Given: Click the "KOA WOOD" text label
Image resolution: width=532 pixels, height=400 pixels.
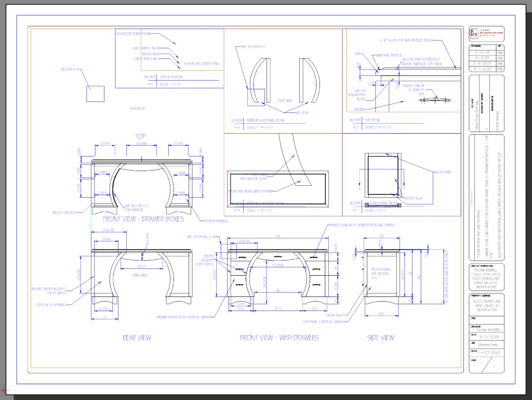Looking at the screenshot, I should [138, 109].
